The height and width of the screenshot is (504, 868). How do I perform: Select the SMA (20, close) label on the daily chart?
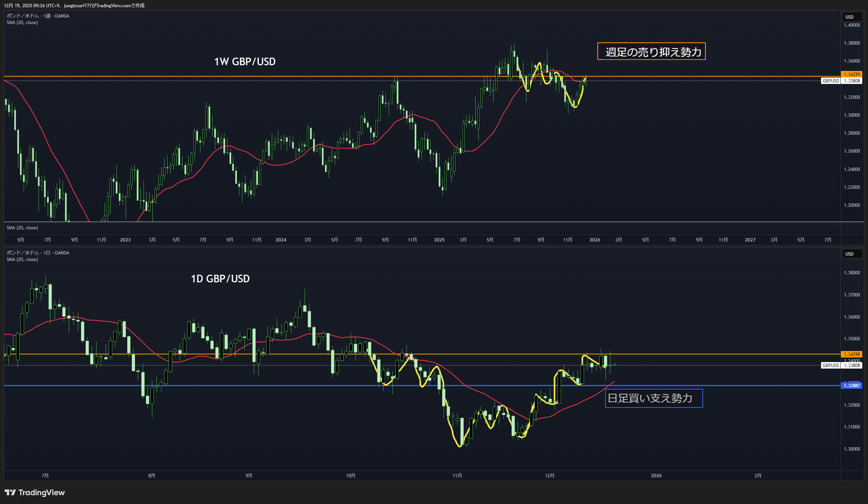click(x=22, y=259)
